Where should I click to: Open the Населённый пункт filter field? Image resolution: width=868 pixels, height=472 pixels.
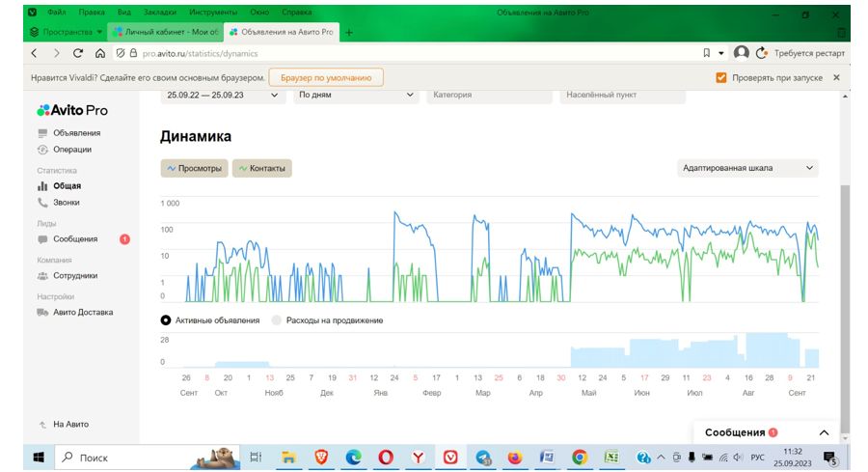[623, 96]
